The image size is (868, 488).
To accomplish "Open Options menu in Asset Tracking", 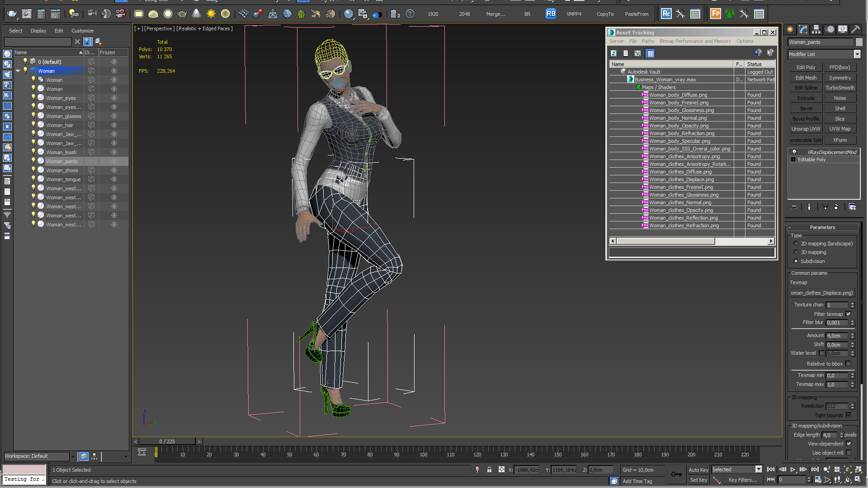I will (x=745, y=41).
